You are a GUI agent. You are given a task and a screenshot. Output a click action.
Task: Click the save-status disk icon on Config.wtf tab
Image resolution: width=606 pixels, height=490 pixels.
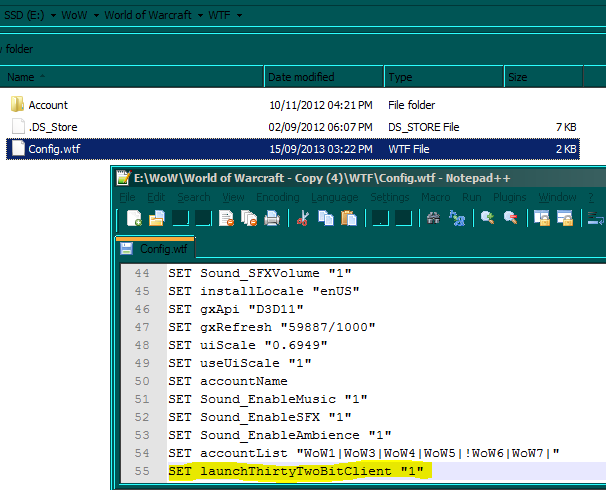click(x=126, y=248)
